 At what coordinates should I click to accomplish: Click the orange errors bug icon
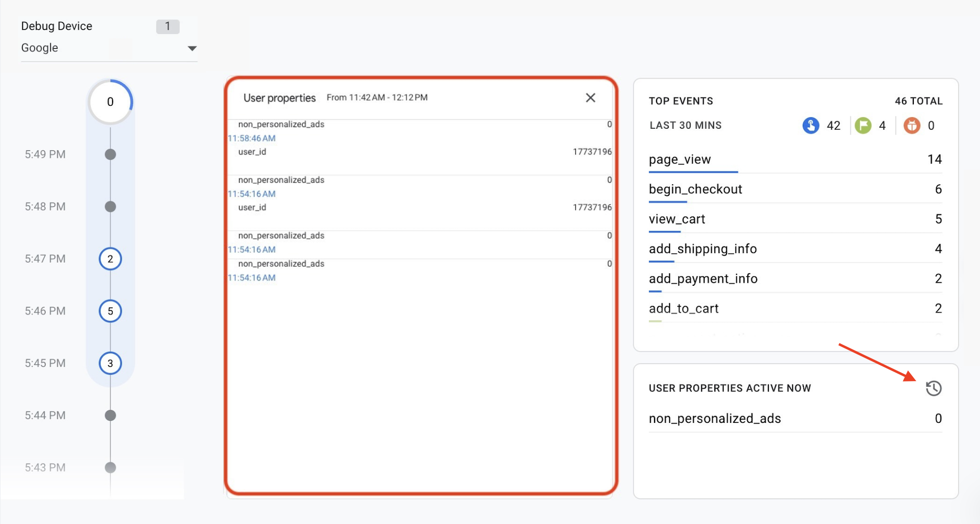(911, 125)
